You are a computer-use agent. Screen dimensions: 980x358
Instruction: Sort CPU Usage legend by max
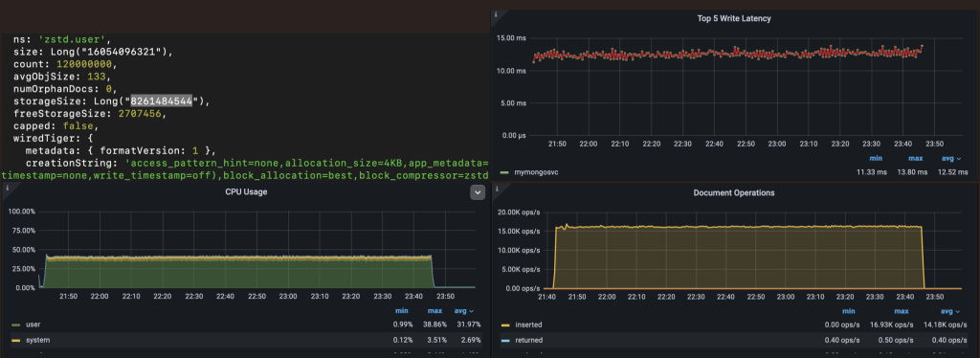click(x=434, y=311)
